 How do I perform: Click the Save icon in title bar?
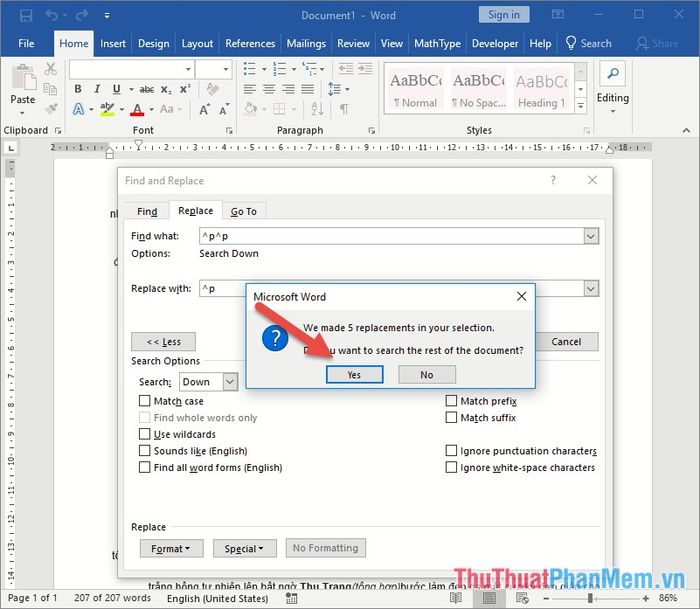click(x=26, y=16)
